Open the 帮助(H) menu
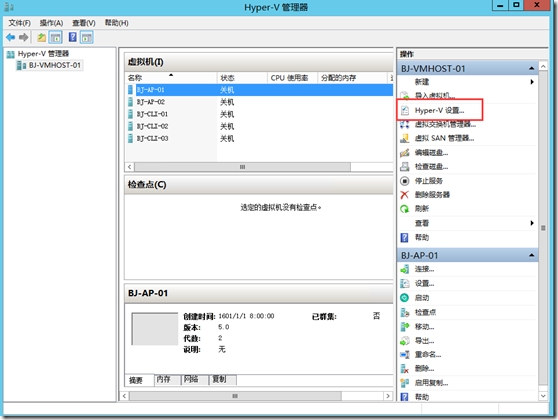Image resolution: width=558 pixels, height=420 pixels. click(116, 23)
